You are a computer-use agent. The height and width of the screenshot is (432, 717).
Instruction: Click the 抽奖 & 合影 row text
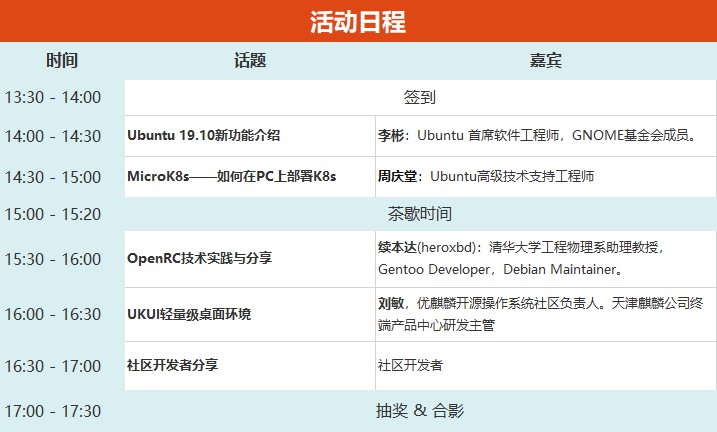[x=420, y=411]
